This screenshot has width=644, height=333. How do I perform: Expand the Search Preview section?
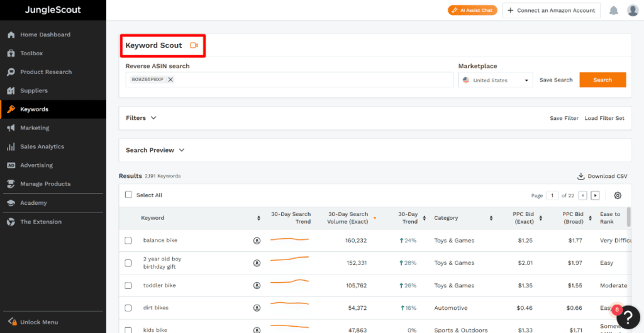[x=155, y=150]
